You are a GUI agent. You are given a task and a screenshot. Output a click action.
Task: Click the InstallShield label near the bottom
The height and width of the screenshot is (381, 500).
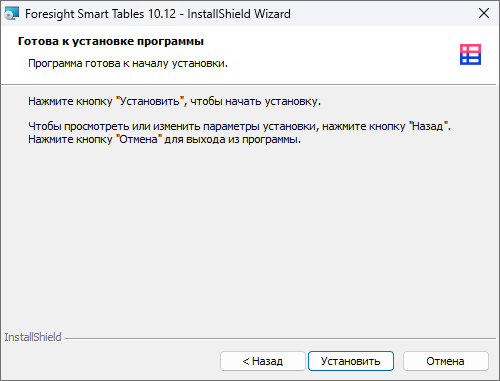(33, 337)
